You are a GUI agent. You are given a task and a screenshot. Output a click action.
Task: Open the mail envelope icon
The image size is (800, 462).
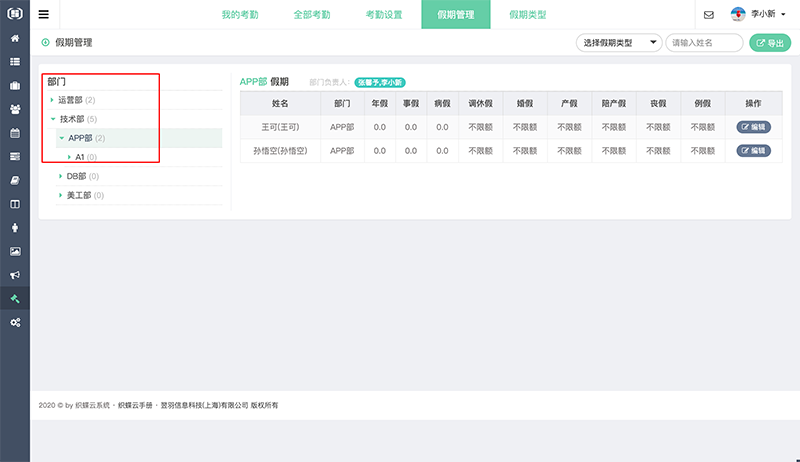coord(709,15)
